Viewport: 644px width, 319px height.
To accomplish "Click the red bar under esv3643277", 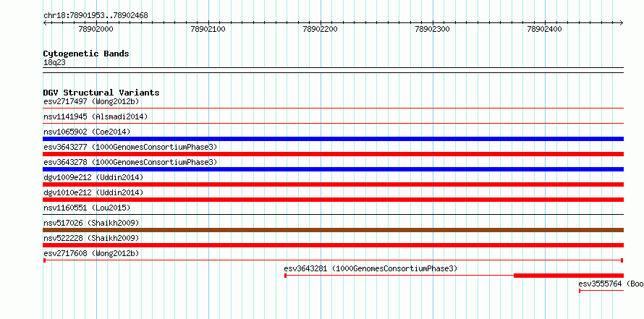I will (334, 154).
